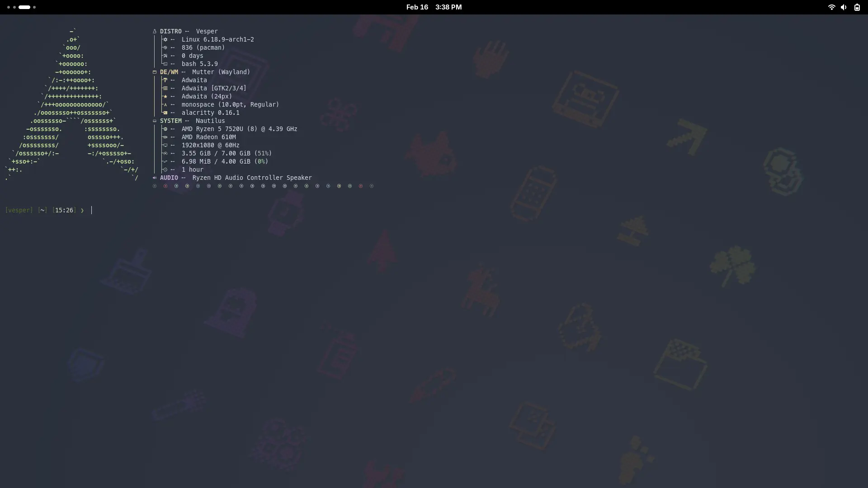Screen dimensions: 868x488
Task: Click the memory icon beside 3.55 GiB
Action: click(x=165, y=154)
